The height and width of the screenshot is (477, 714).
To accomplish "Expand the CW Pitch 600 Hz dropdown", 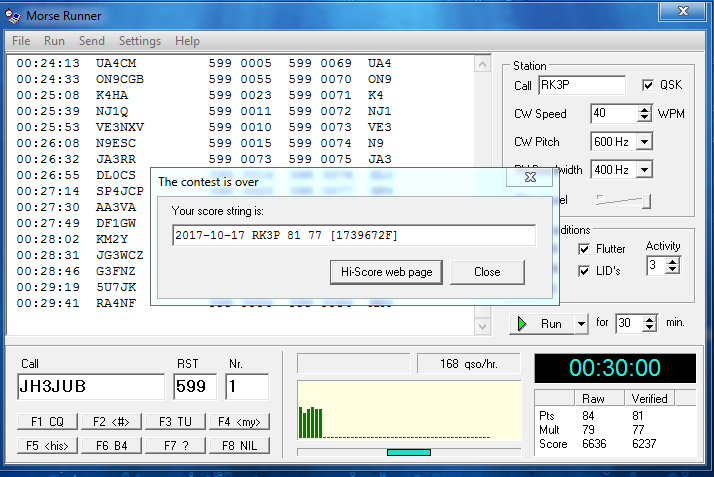I will [644, 142].
